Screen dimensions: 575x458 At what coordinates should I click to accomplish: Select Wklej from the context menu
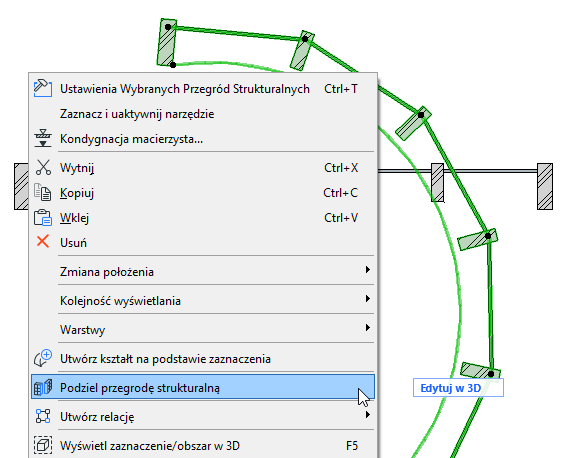[203, 218]
